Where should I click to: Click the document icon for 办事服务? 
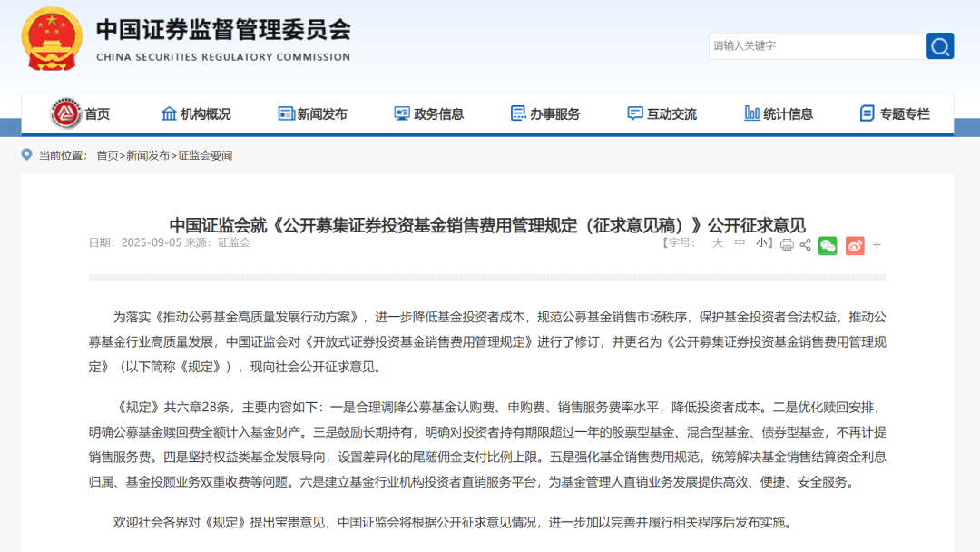click(x=518, y=113)
